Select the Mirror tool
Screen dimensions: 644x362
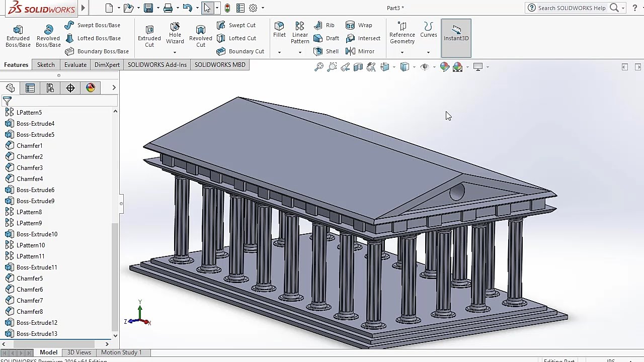(360, 51)
